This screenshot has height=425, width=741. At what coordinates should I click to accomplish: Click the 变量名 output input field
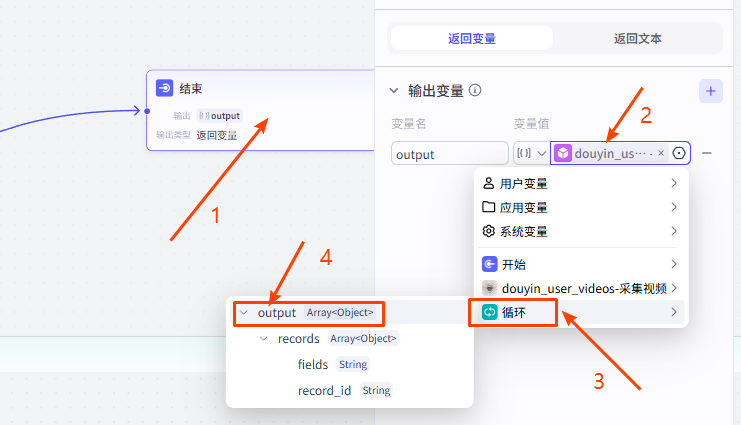click(x=449, y=154)
